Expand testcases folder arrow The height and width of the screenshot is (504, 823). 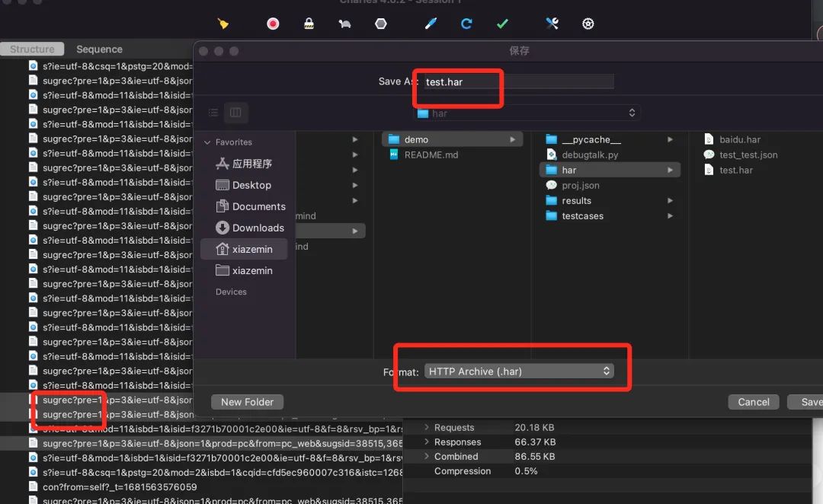671,215
